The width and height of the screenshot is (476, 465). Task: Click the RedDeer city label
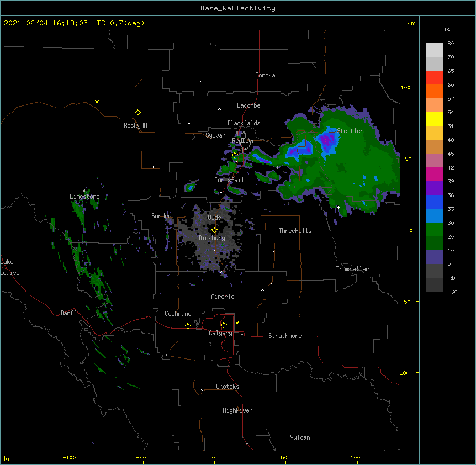click(x=243, y=141)
